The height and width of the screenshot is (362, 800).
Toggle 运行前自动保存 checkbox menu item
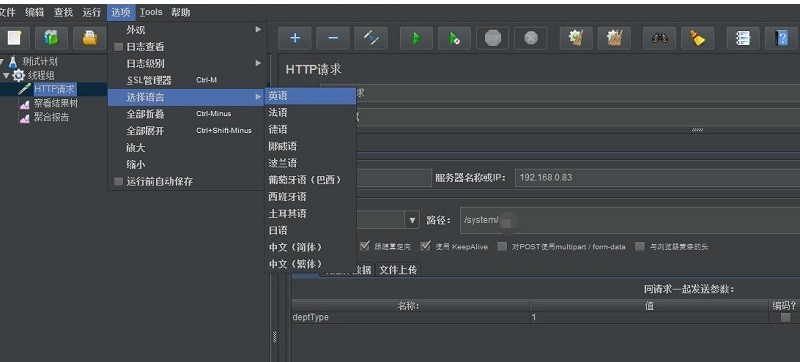pyautogui.click(x=118, y=182)
